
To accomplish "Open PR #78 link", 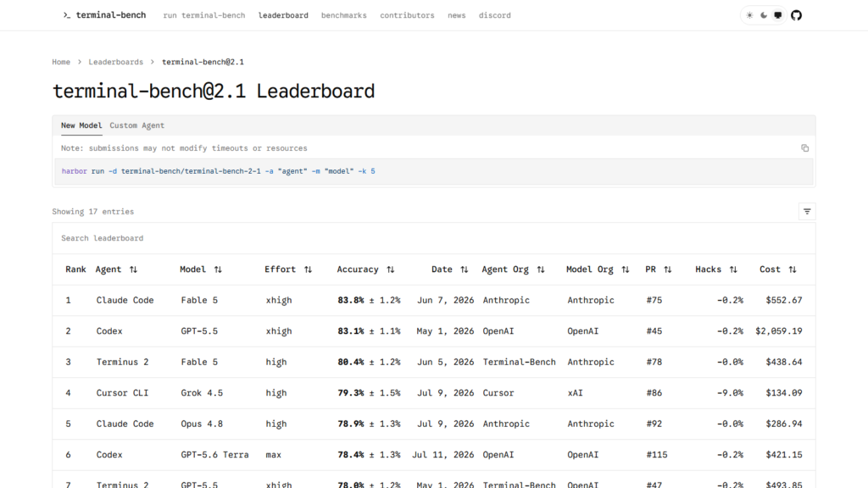I will [x=654, y=363].
